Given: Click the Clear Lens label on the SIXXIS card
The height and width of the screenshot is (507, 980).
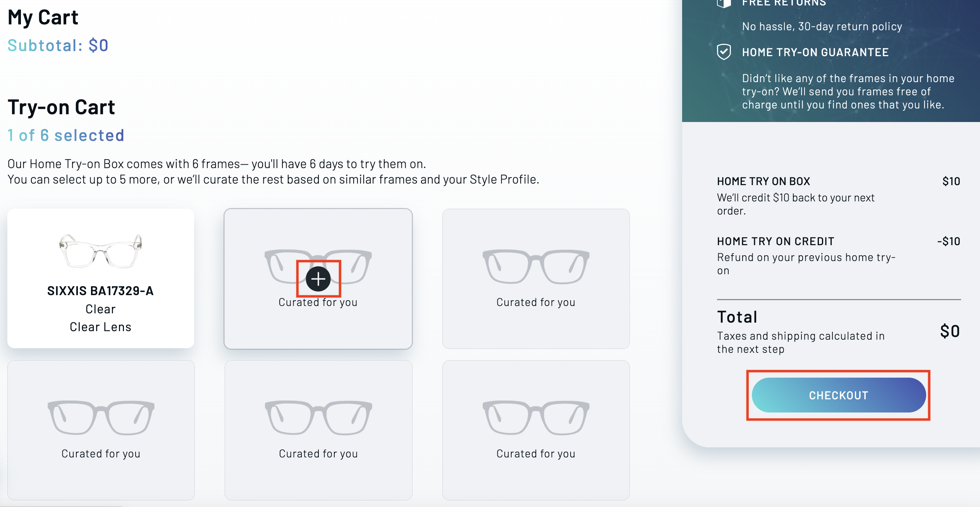Looking at the screenshot, I should [x=101, y=327].
